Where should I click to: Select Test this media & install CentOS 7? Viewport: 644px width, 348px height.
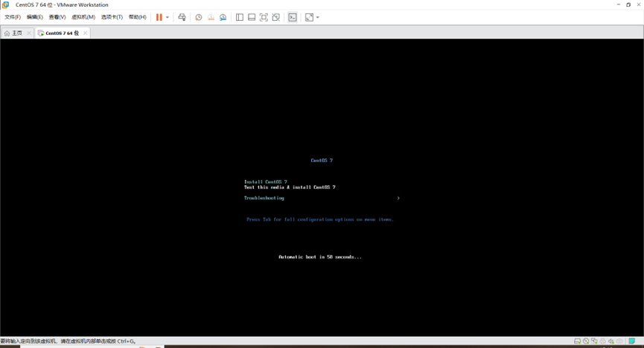click(290, 187)
